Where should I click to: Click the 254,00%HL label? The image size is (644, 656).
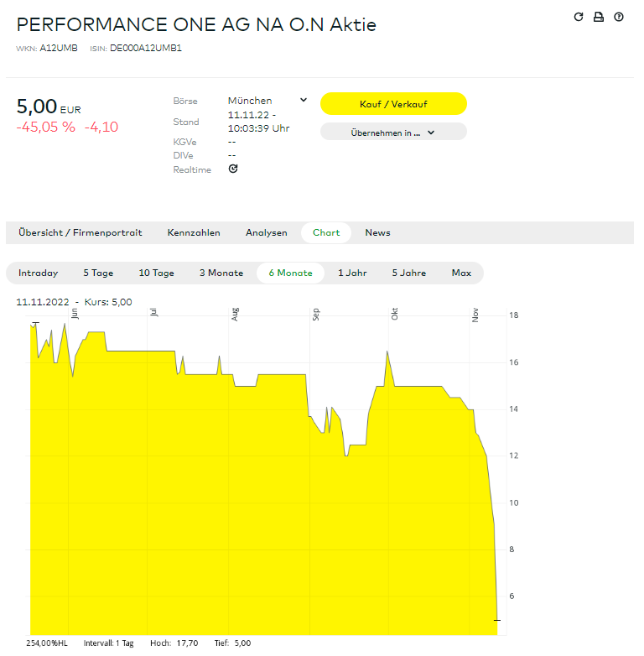(47, 643)
